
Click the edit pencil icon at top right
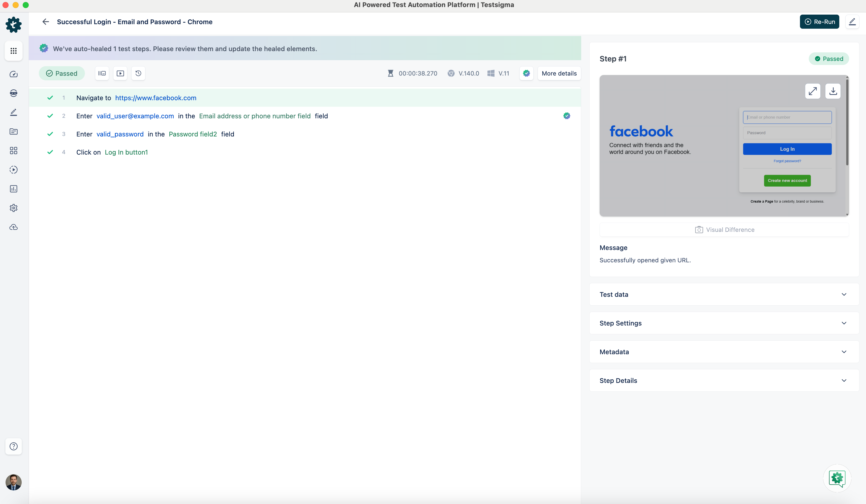point(852,22)
